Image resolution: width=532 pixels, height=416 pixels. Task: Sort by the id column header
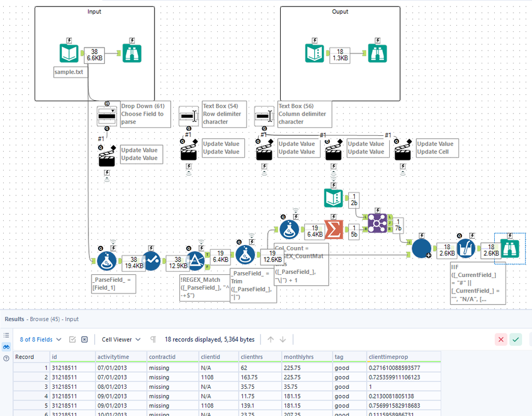(72, 357)
